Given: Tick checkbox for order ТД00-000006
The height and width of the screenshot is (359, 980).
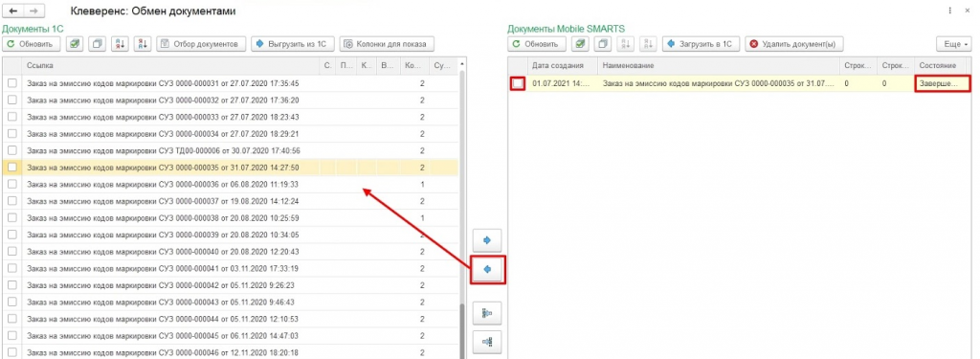Looking at the screenshot, I should [11, 150].
